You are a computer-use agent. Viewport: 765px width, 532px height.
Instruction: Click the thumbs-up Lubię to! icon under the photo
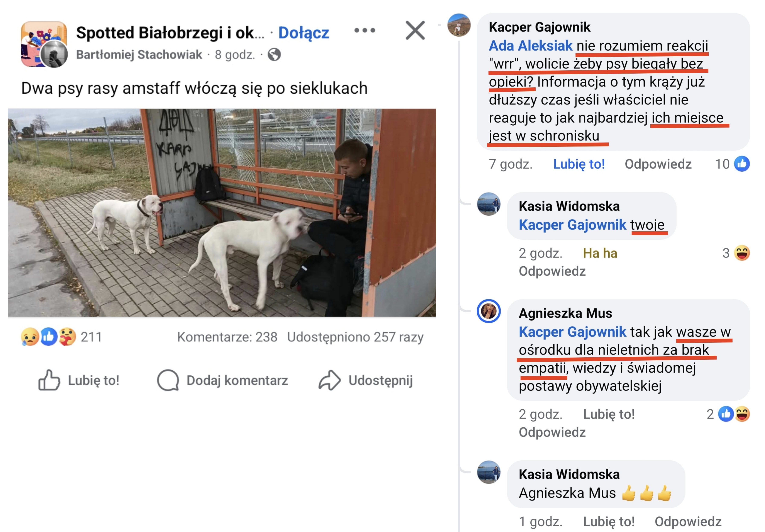(x=49, y=380)
